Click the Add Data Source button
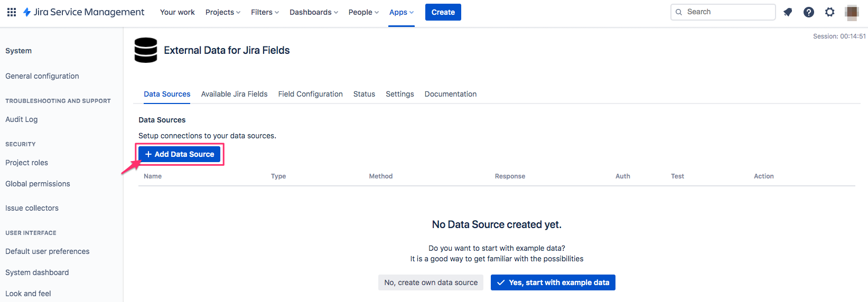This screenshot has width=868, height=302. point(180,154)
